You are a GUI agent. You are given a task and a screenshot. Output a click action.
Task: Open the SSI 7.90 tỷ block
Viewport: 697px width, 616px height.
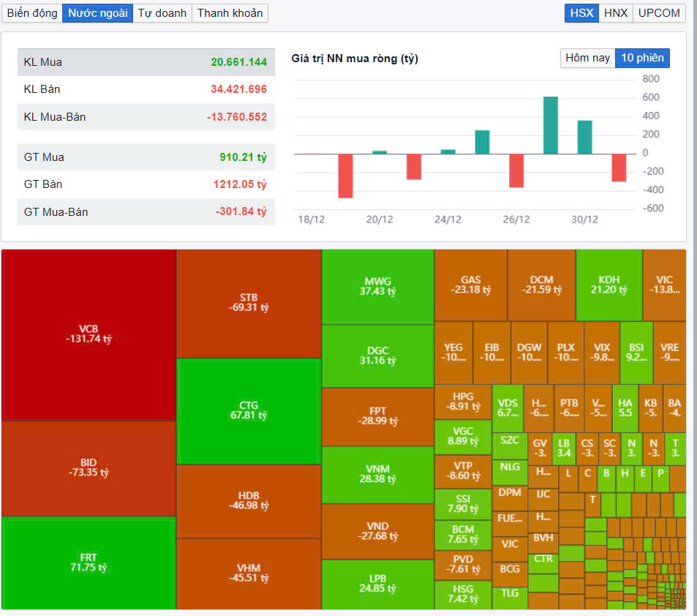click(x=463, y=504)
